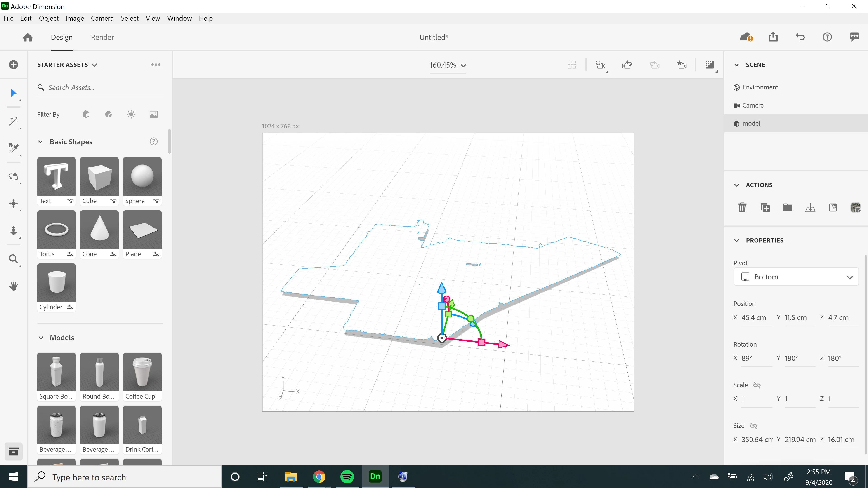Image resolution: width=868 pixels, height=488 pixels.
Task: Select the Orbit camera tool
Action: tap(14, 176)
